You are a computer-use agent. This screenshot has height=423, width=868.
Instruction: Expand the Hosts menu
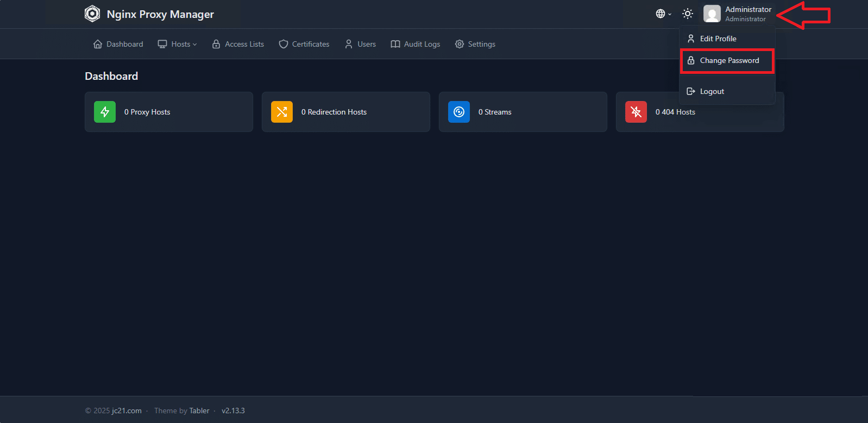[x=177, y=44]
